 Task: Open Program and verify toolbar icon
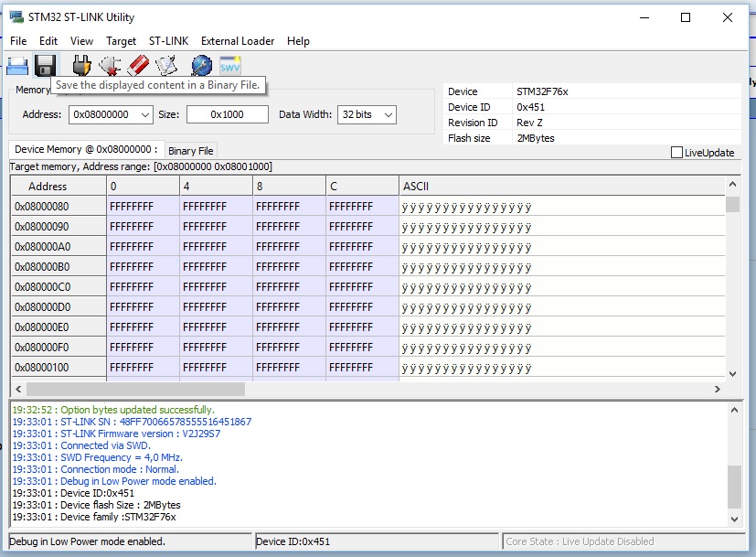point(166,66)
